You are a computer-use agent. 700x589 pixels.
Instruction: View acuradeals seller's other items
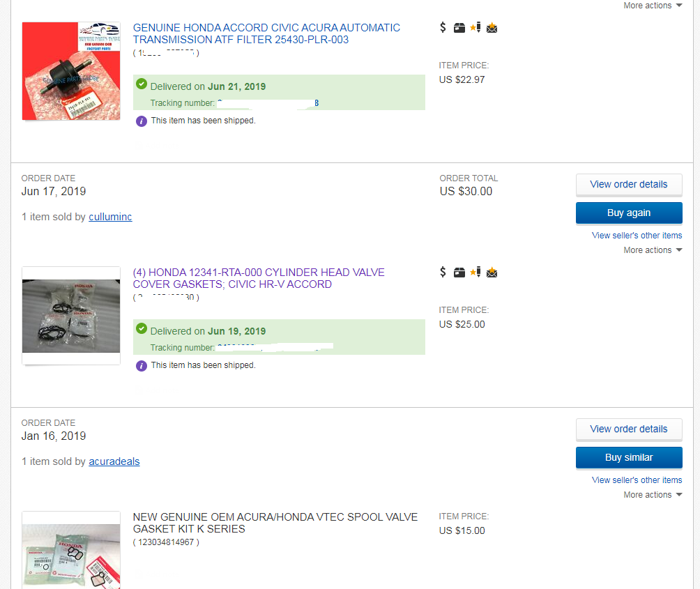tap(637, 480)
